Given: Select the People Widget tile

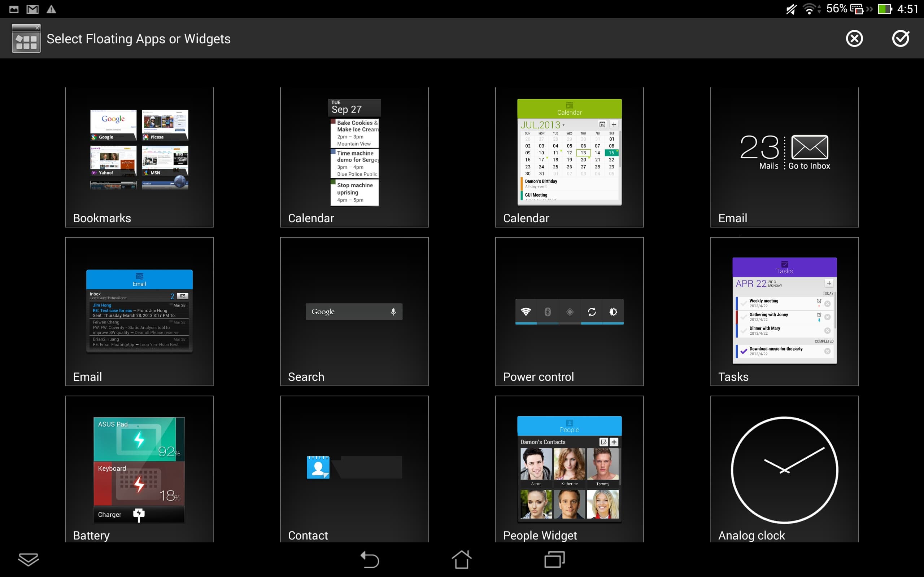Looking at the screenshot, I should [569, 470].
